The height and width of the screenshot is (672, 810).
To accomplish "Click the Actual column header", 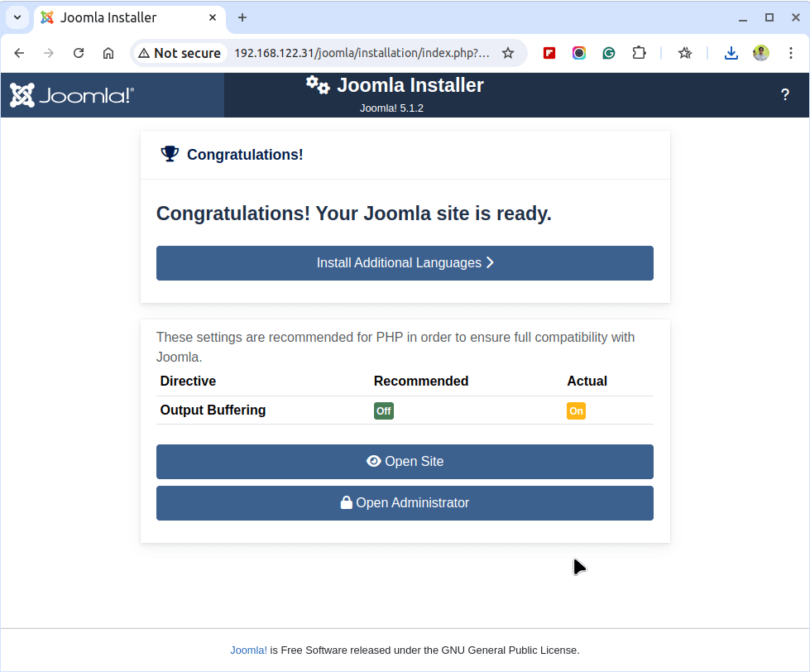I will pyautogui.click(x=587, y=382).
